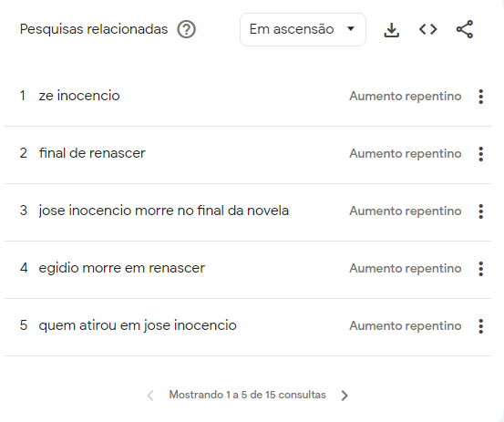This screenshot has height=422, width=504.
Task: Select Aumento repentino in final de renascer row
Action: coord(406,154)
